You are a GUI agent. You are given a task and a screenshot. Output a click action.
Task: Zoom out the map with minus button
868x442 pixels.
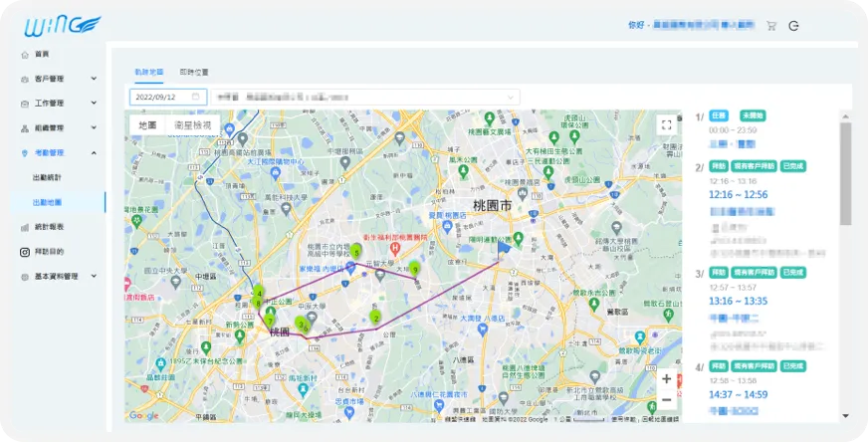[667, 400]
